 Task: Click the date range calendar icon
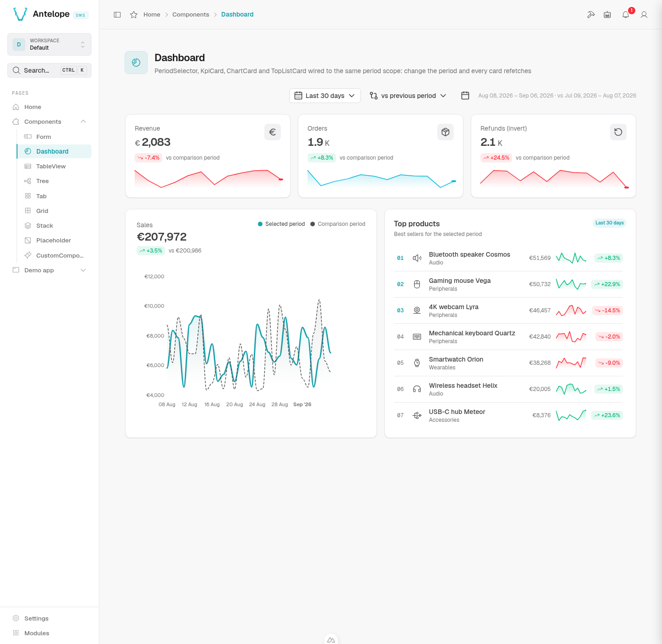coord(465,96)
